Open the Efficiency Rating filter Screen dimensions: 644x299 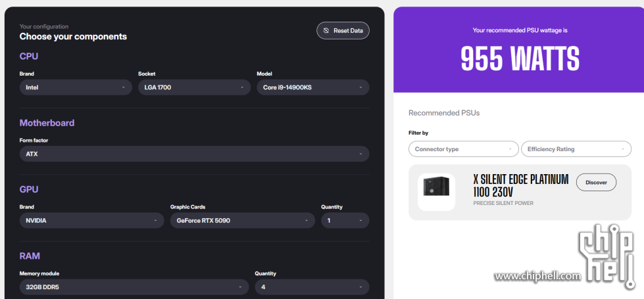576,149
